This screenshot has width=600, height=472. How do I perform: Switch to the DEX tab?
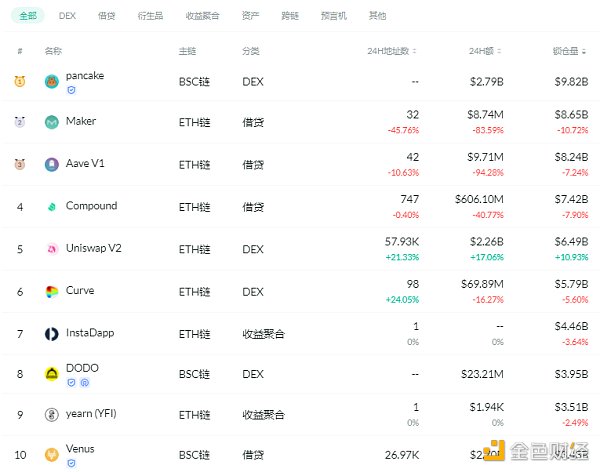tap(67, 16)
